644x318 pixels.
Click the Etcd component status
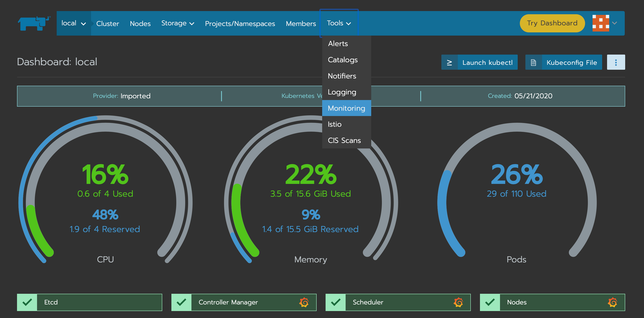point(90,302)
